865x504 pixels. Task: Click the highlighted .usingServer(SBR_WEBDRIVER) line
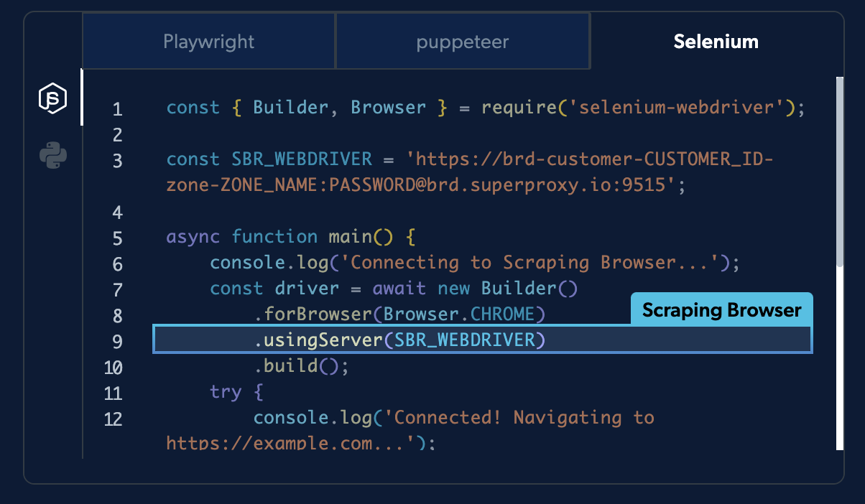482,340
